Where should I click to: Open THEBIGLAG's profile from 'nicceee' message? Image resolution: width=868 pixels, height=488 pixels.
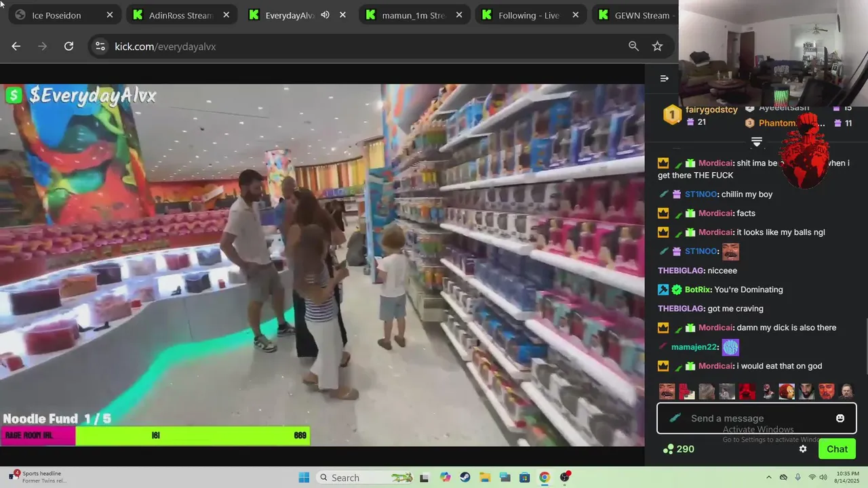[x=681, y=270]
